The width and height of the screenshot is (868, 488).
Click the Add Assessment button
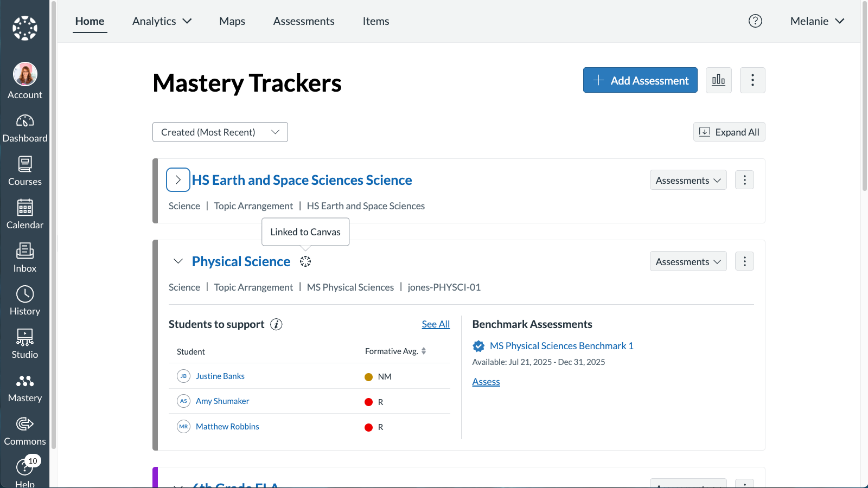click(640, 80)
